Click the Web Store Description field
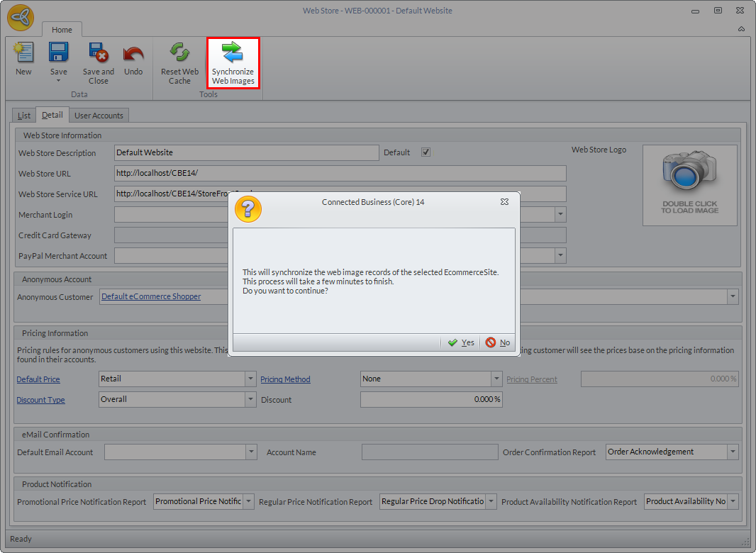The image size is (756, 553). pyautogui.click(x=246, y=152)
